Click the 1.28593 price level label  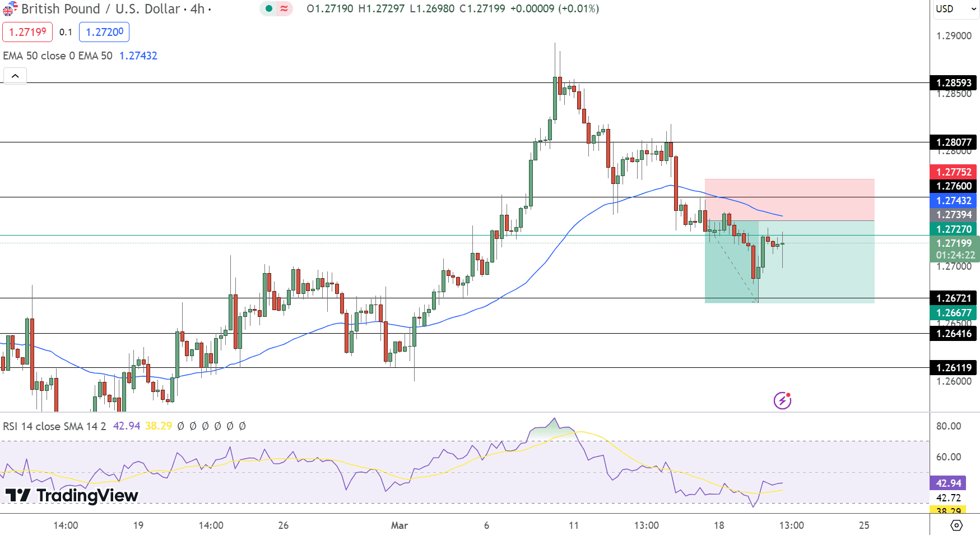(954, 83)
